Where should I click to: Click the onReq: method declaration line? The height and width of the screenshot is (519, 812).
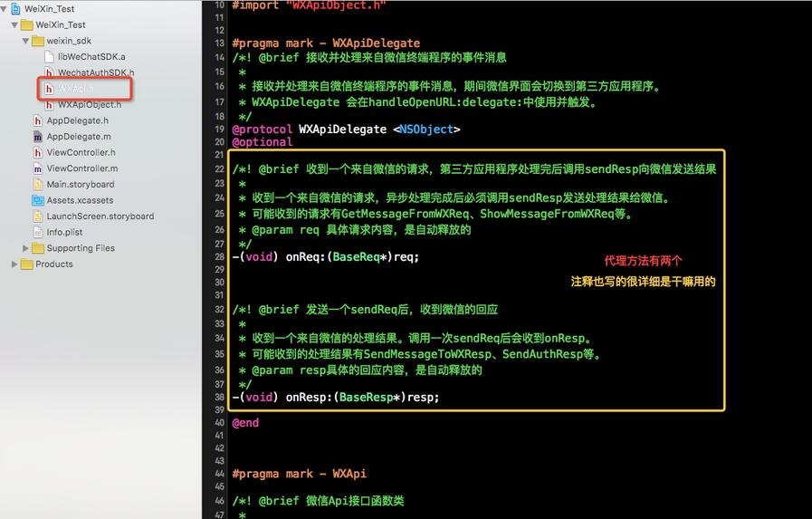325,257
